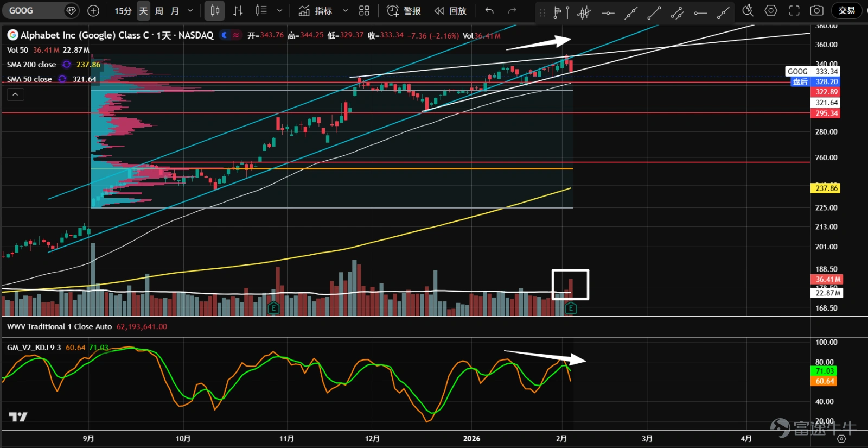Select the SMA 200 close legend
The width and height of the screenshot is (868, 448).
[x=31, y=65]
